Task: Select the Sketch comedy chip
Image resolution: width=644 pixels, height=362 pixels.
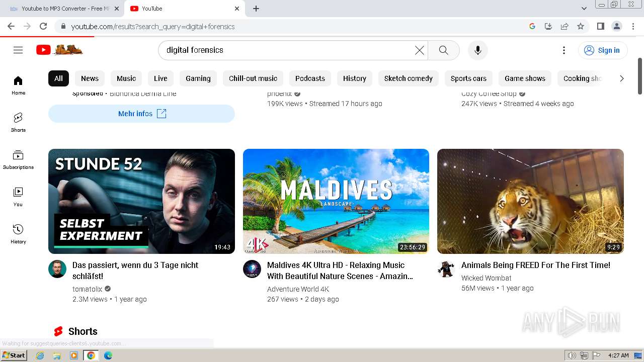Action: [x=409, y=78]
